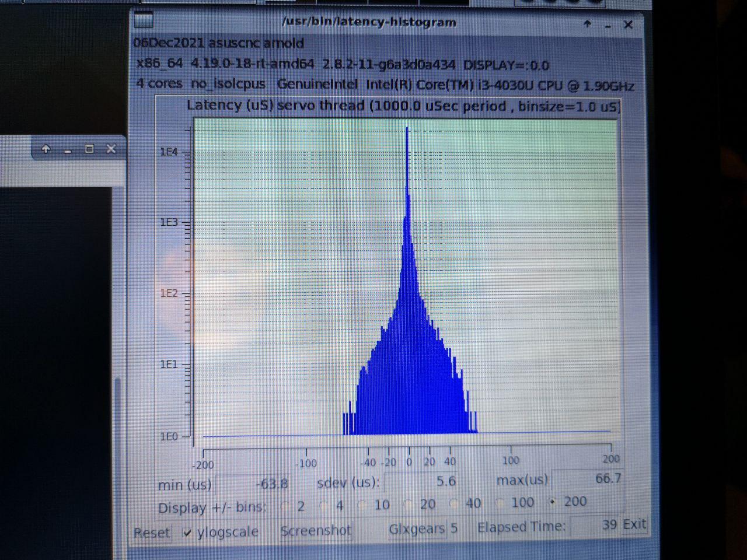Screen dimensions: 747x560
Task: Select the 2 bins radio button
Action: (x=286, y=506)
